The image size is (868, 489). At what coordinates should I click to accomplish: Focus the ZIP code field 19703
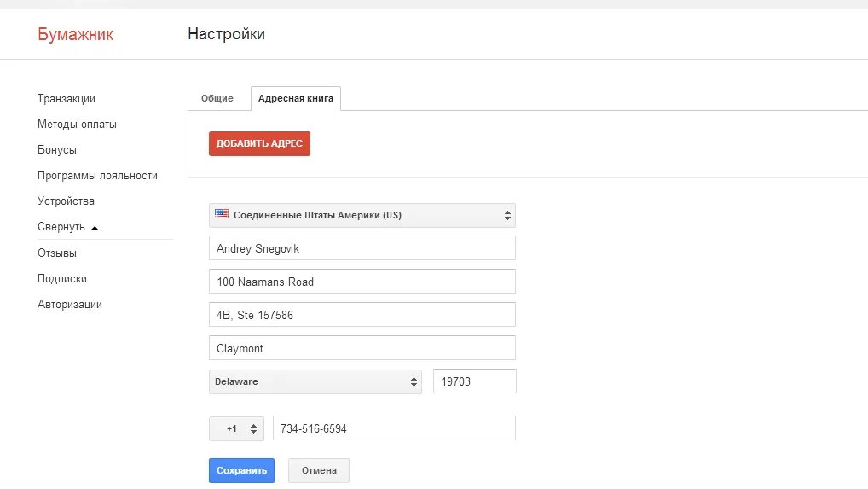point(474,381)
